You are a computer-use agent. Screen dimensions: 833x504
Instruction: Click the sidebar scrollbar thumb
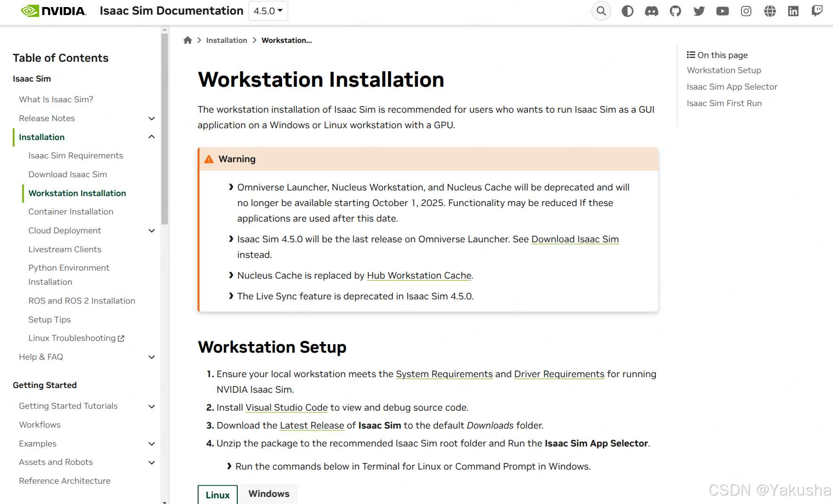click(x=165, y=128)
